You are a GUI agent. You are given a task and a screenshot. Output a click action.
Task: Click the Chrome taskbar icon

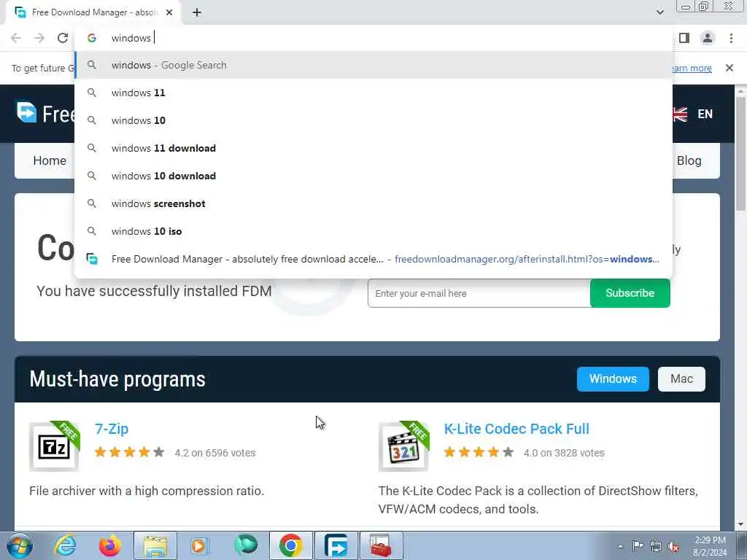tap(290, 545)
